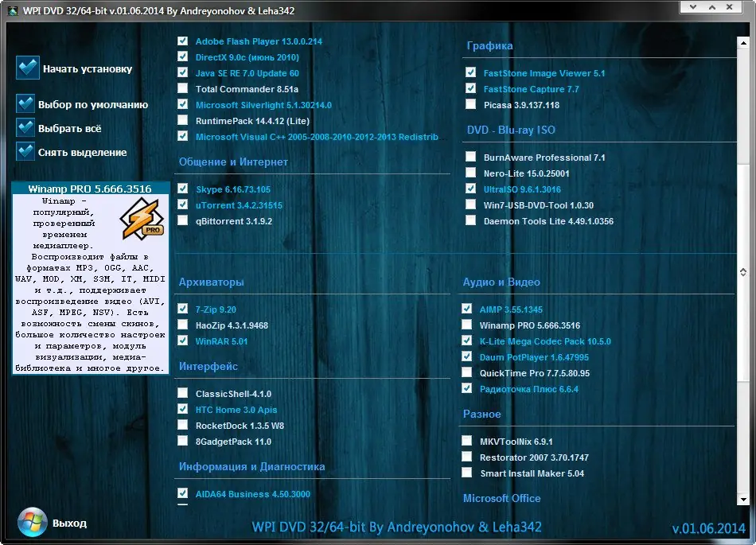Uncheck Java SE RE 7.0 Update 60

pyautogui.click(x=183, y=72)
